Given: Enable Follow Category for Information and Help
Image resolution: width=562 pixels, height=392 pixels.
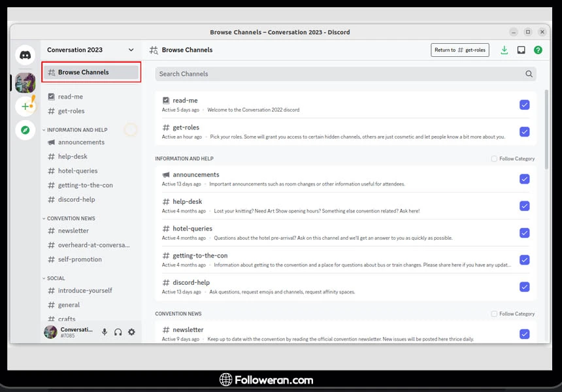Looking at the screenshot, I should pos(494,159).
